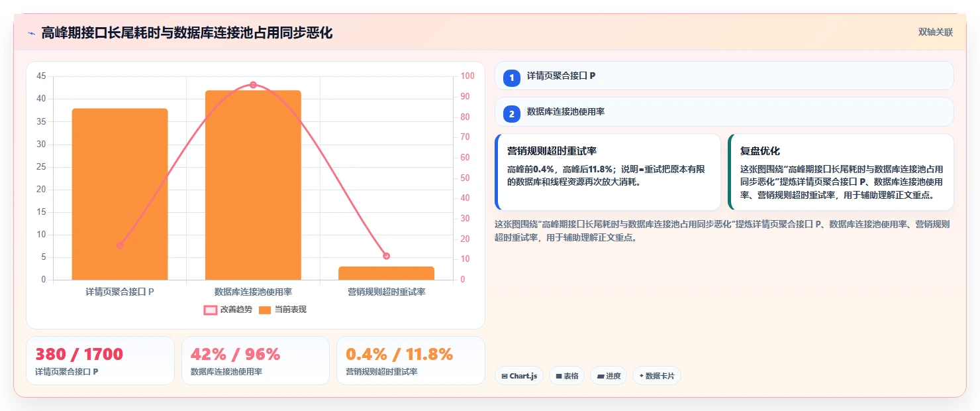The height and width of the screenshot is (411, 980).
Task: Click the icon in the 进度 chip
Action: (x=600, y=377)
